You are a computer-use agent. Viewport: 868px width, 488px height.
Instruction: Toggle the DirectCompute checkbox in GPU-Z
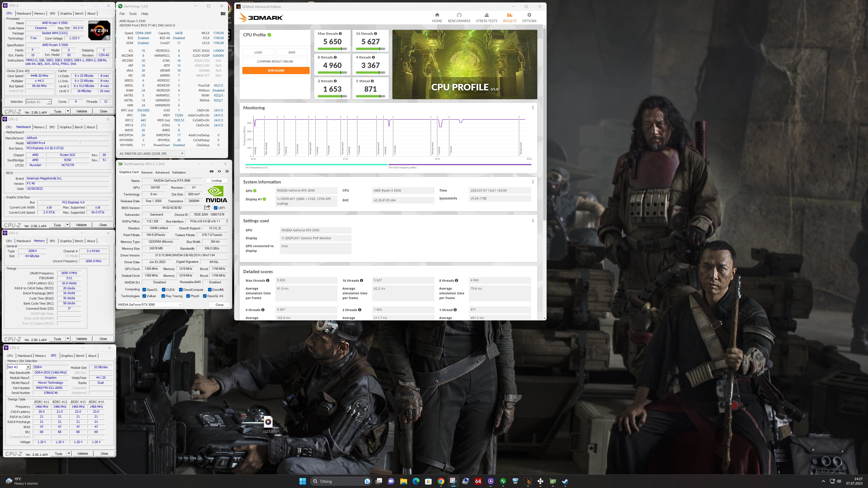coord(181,290)
